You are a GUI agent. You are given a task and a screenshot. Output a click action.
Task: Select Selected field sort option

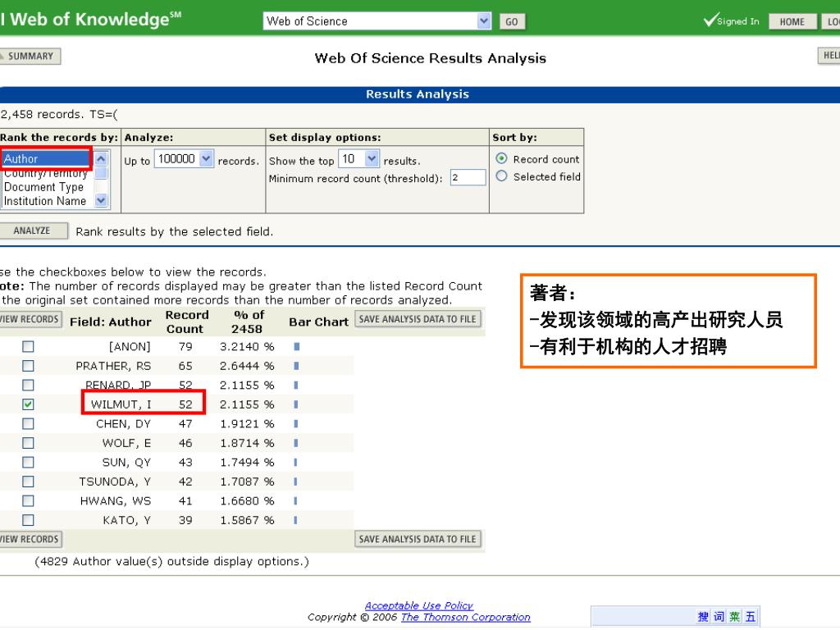click(501, 176)
